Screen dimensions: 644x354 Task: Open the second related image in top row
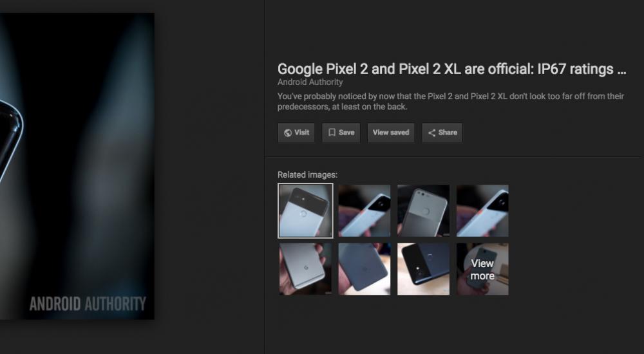365,210
